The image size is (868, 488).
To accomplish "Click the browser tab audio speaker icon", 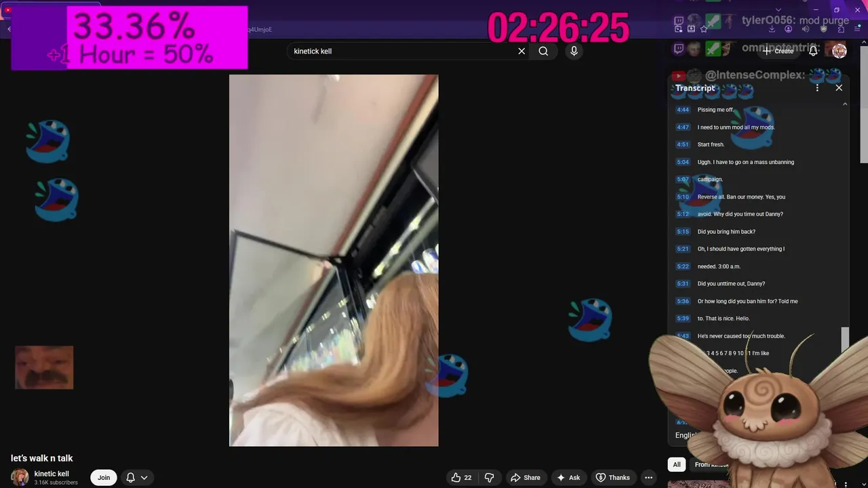I will 806,29.
